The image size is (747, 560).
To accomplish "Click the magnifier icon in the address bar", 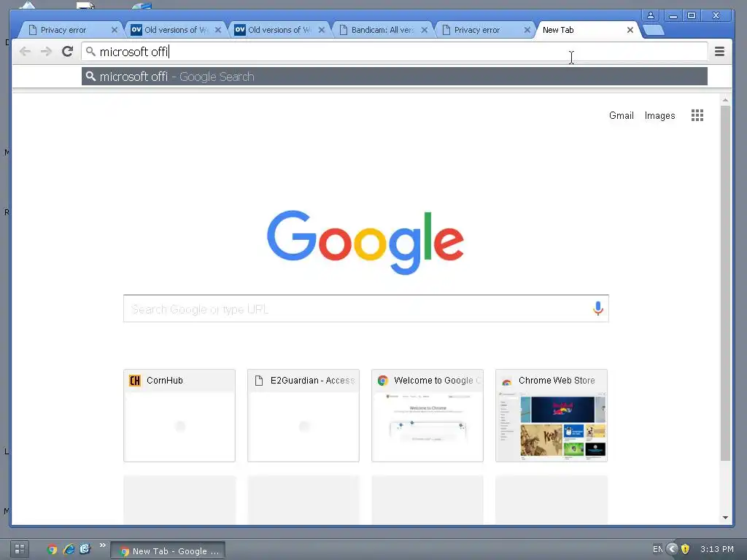I will pyautogui.click(x=90, y=52).
